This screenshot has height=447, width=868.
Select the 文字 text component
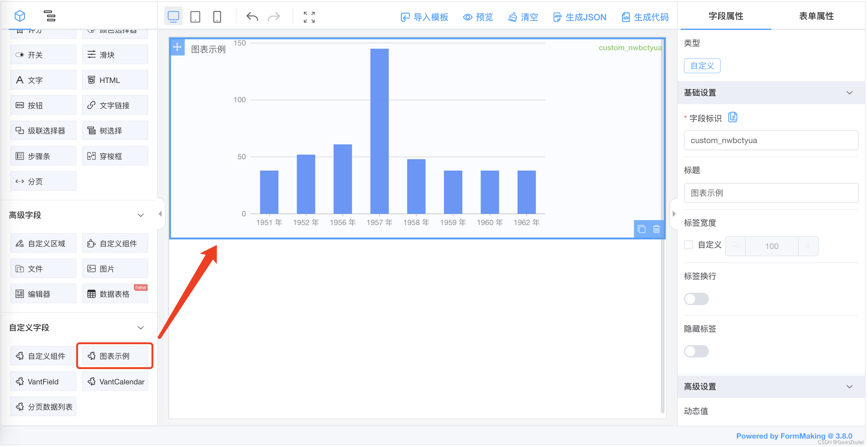point(43,80)
